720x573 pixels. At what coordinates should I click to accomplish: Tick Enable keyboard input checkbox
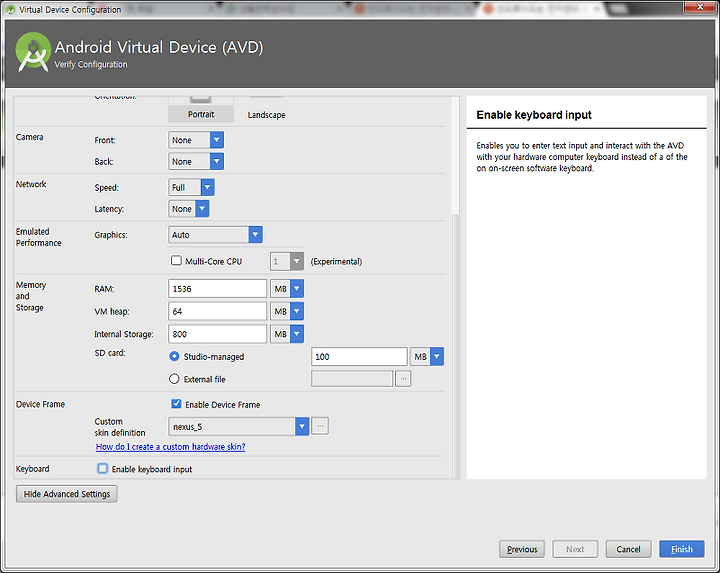tap(102, 469)
